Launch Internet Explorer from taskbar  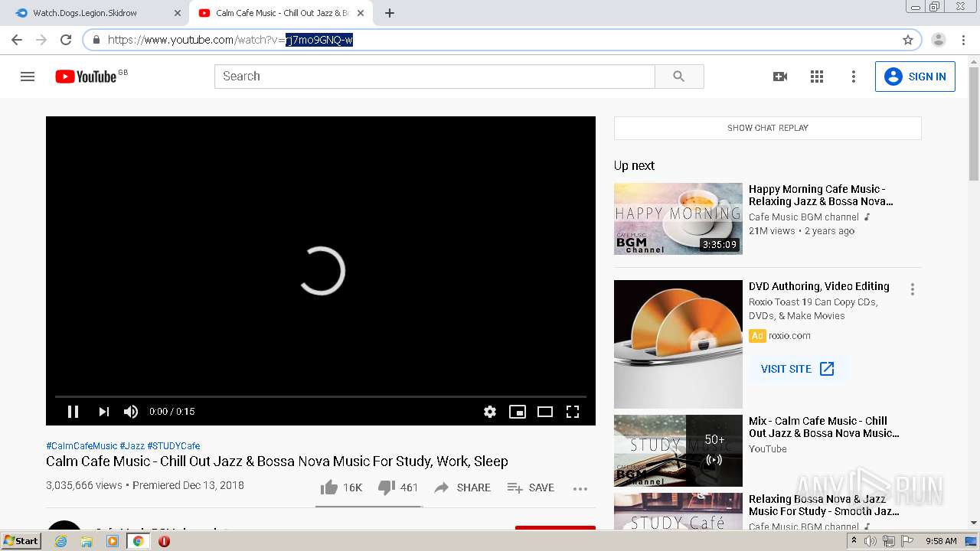point(61,541)
